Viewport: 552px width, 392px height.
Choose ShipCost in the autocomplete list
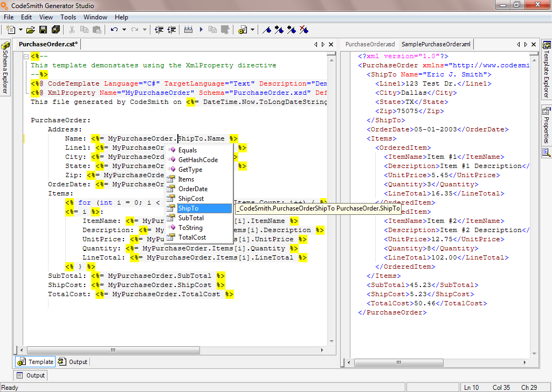pos(199,199)
